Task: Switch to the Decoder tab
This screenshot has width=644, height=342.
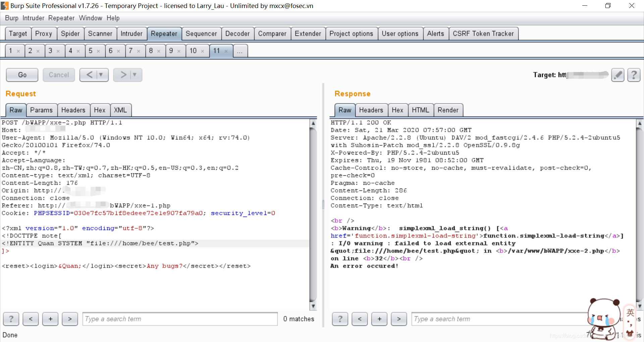Action: (237, 34)
